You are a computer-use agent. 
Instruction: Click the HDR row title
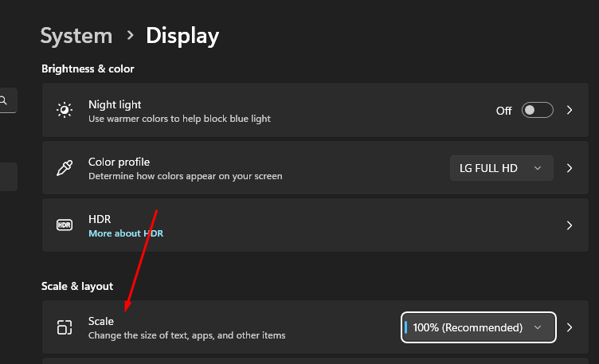tap(100, 218)
